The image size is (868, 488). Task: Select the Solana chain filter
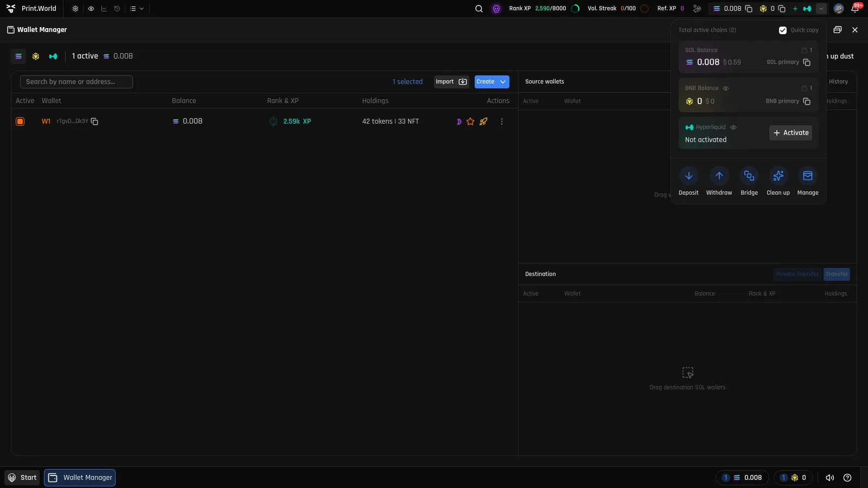tap(18, 56)
